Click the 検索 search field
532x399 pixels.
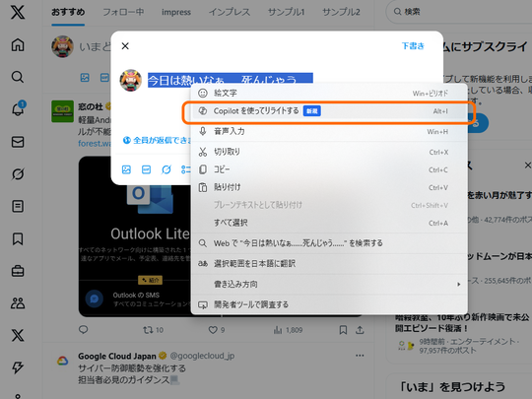tap(461, 12)
